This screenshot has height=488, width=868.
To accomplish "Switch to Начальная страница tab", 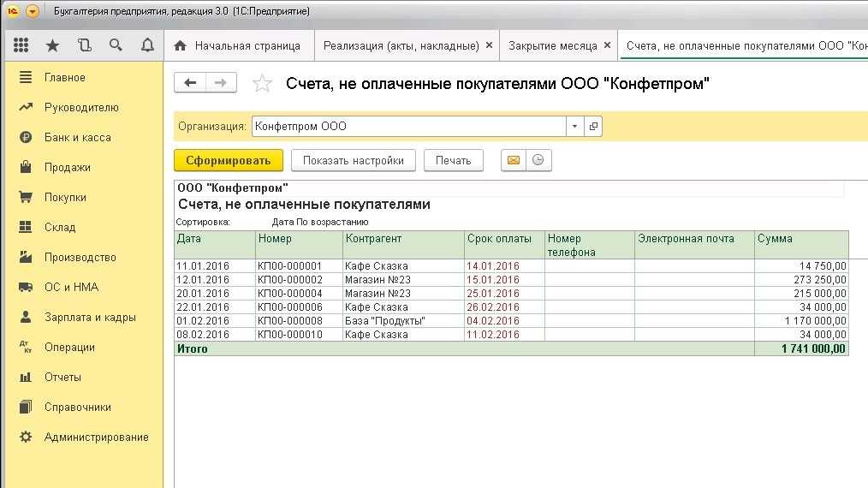I will tap(238, 45).
